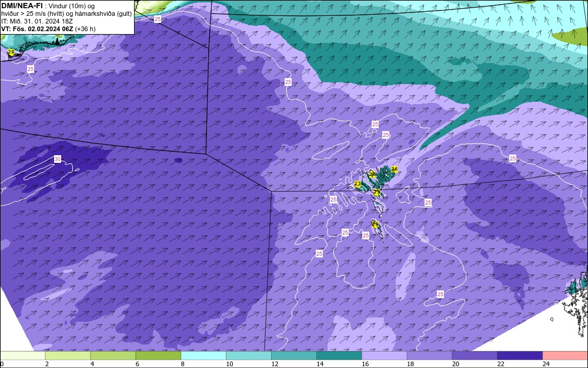
Task: Select the lavender 16–18 legend swatch
Action: [385, 356]
